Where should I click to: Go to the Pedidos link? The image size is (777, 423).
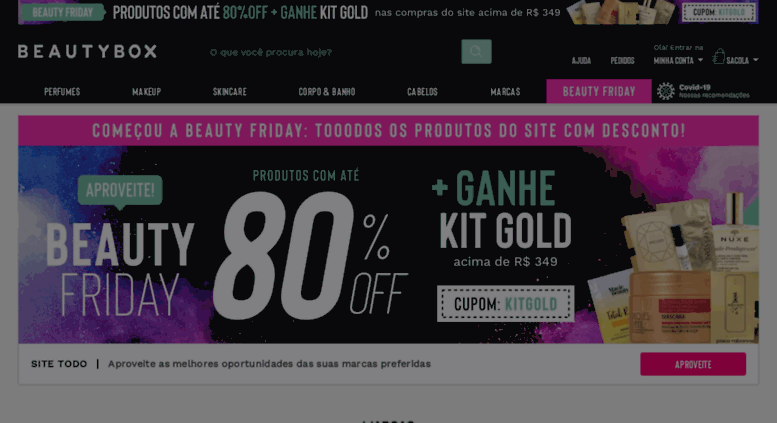click(x=622, y=60)
